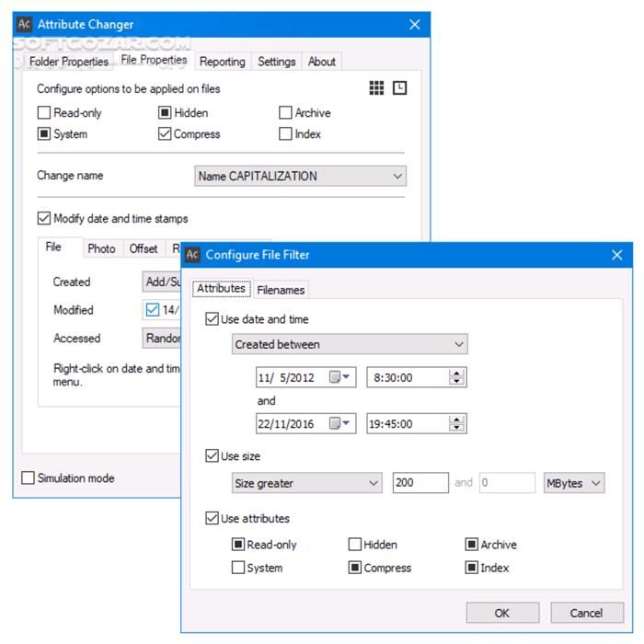Open calendar picker for the 11/5/2012 date

click(340, 377)
